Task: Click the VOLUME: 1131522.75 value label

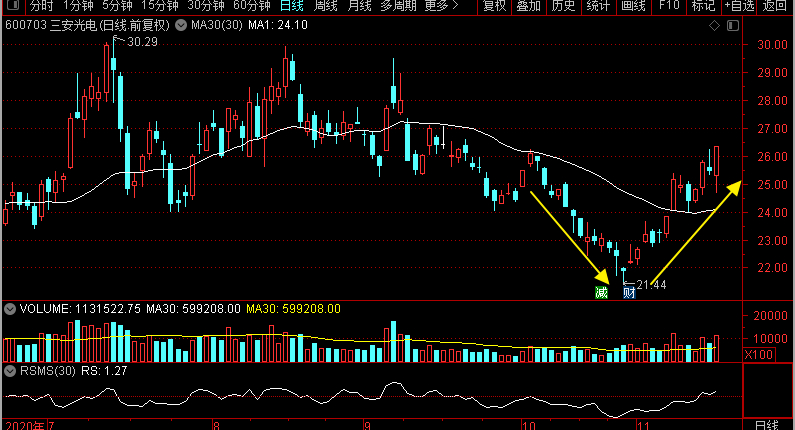Action: pos(80,309)
